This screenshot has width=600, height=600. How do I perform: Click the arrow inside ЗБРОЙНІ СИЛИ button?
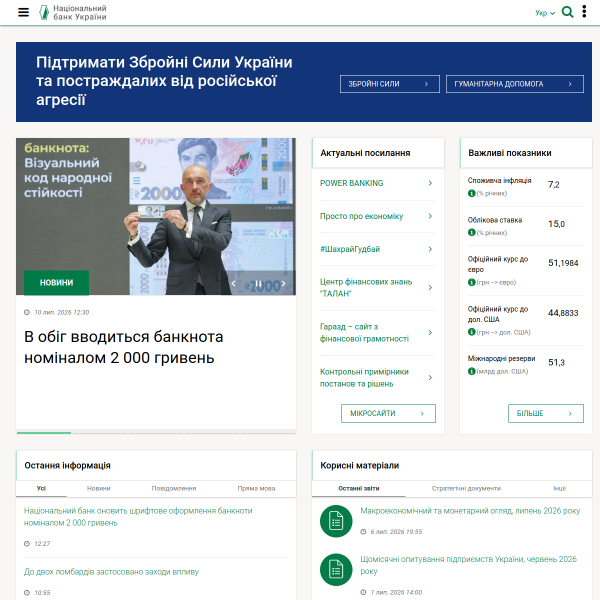click(426, 84)
